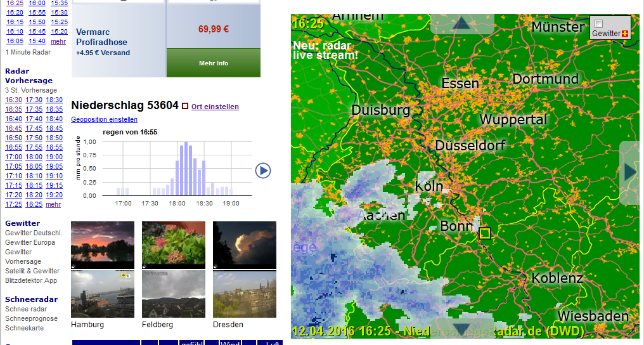Image resolution: width=644 pixels, height=345 pixels.
Task: Select the 17:00 radar forecast time
Action: click(13, 157)
